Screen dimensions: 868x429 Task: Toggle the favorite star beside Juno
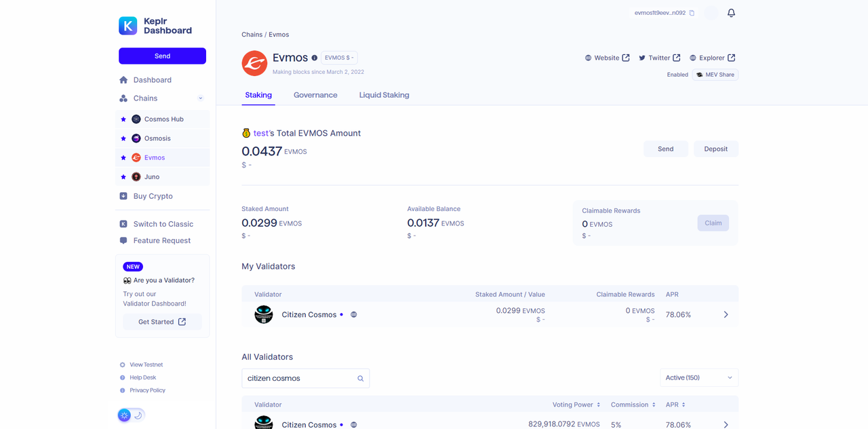click(x=123, y=176)
